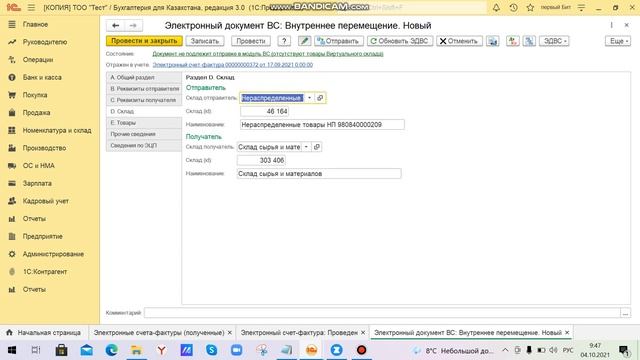
Task: Open Операции section in sidebar
Action: point(38,60)
